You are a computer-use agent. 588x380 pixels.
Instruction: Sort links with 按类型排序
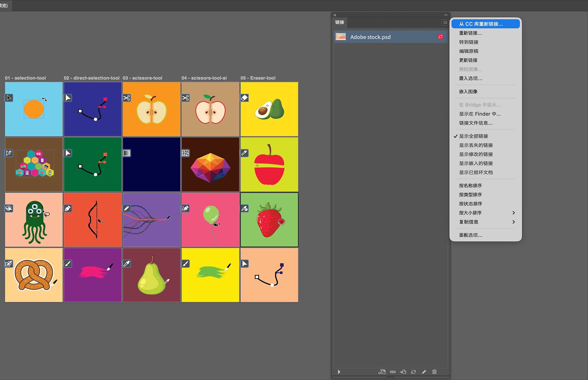[x=485, y=195]
